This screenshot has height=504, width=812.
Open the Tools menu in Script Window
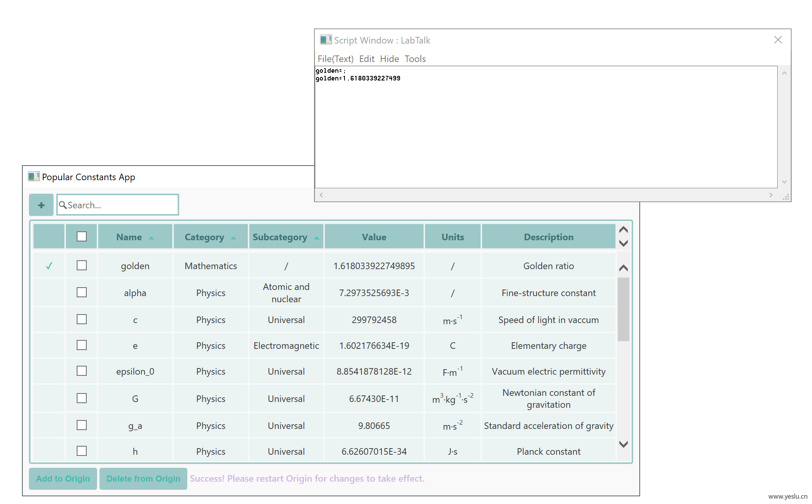(415, 59)
